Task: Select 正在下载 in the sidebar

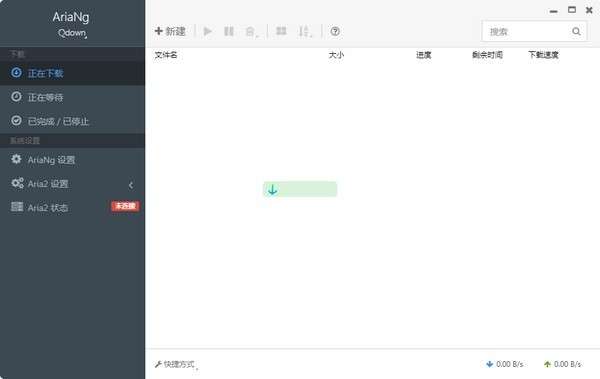Action: click(72, 73)
